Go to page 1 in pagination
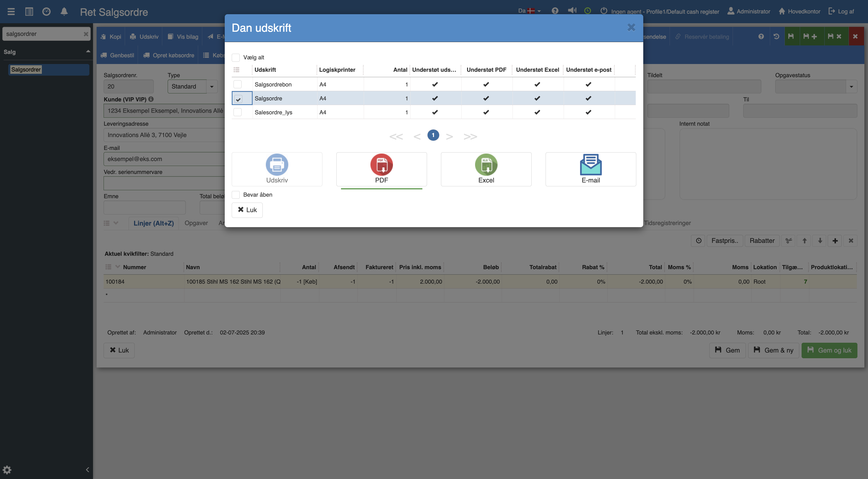868x479 pixels. click(x=433, y=135)
